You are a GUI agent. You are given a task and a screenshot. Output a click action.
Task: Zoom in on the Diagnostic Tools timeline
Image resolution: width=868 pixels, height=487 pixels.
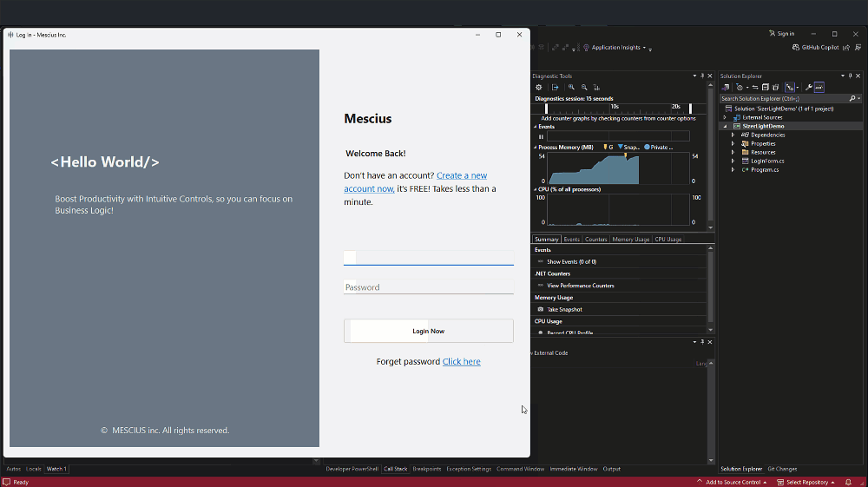pos(571,88)
